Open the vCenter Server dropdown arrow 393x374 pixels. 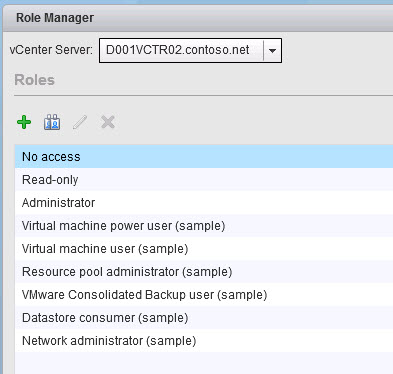[x=272, y=51]
